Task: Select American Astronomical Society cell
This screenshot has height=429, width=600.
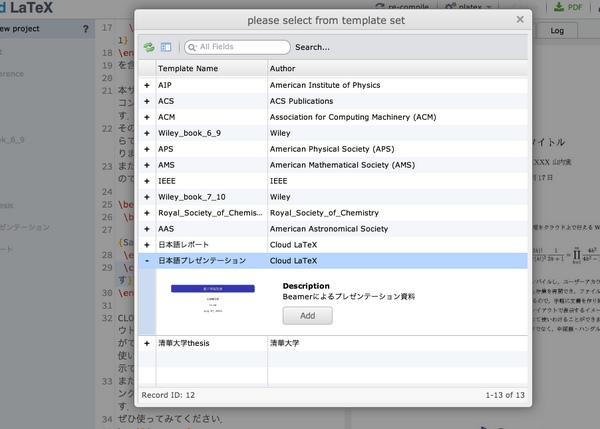Action: 398,229
